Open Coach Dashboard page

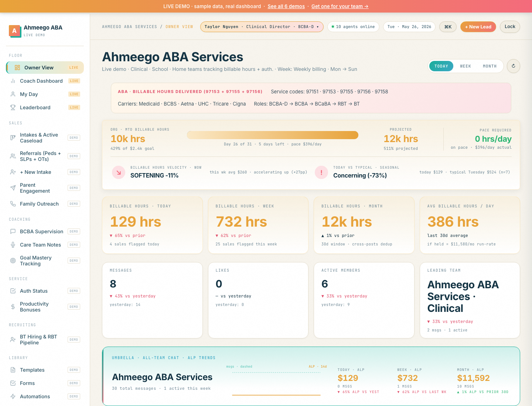(x=45, y=81)
